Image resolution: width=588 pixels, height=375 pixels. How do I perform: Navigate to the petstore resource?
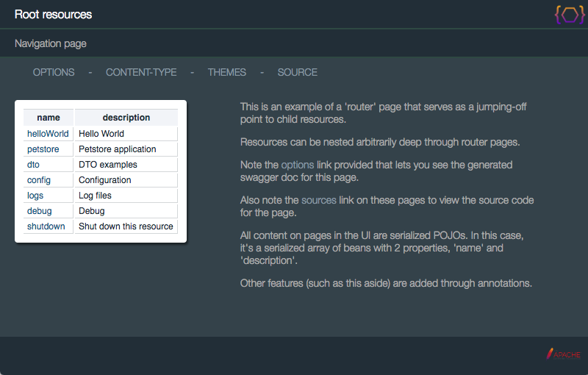pyautogui.click(x=43, y=149)
